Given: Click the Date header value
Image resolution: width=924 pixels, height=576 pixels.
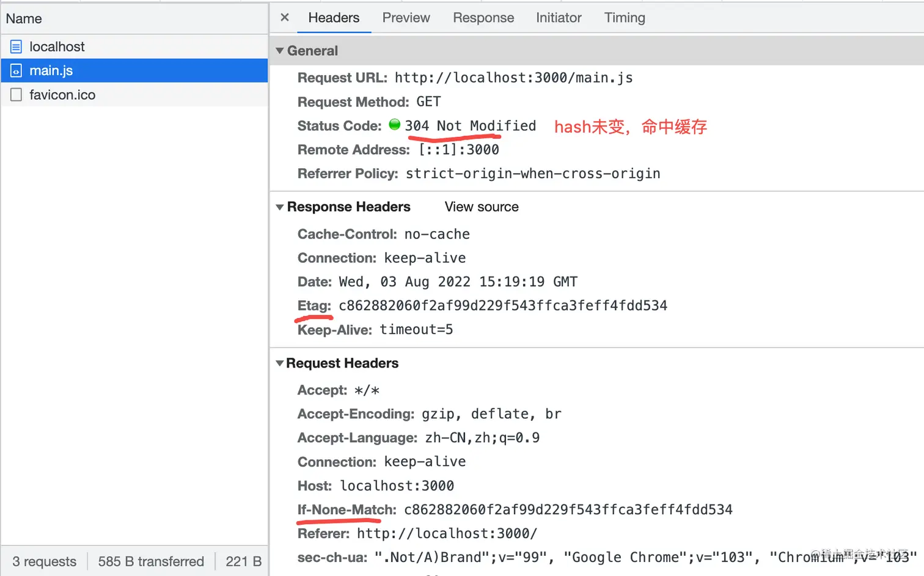Looking at the screenshot, I should pos(458,282).
